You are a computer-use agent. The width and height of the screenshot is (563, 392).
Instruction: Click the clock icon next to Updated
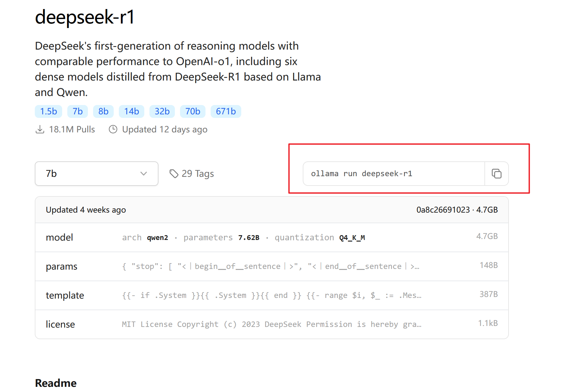click(x=113, y=129)
